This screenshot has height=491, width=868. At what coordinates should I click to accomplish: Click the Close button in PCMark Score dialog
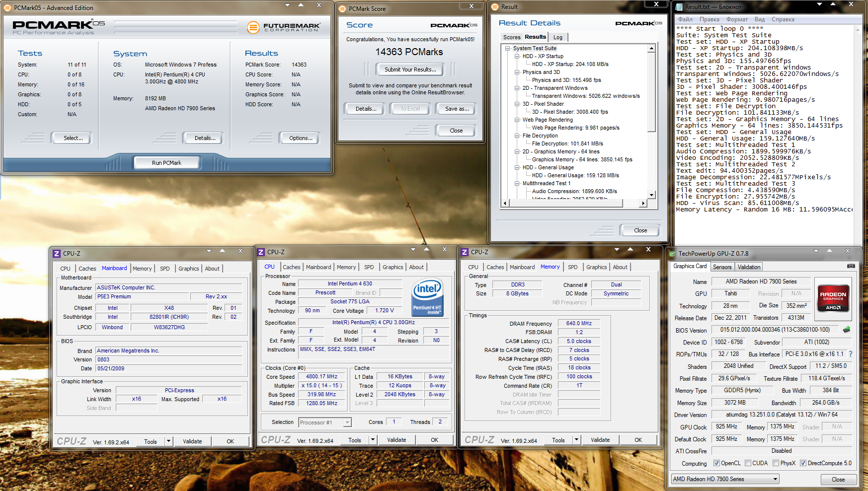456,131
